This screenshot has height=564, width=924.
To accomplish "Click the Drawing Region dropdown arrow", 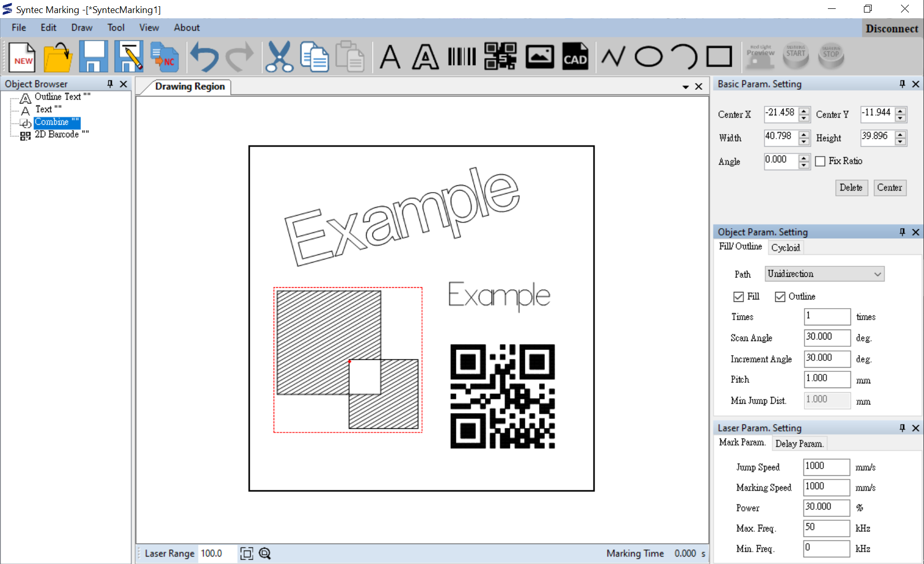I will click(685, 86).
